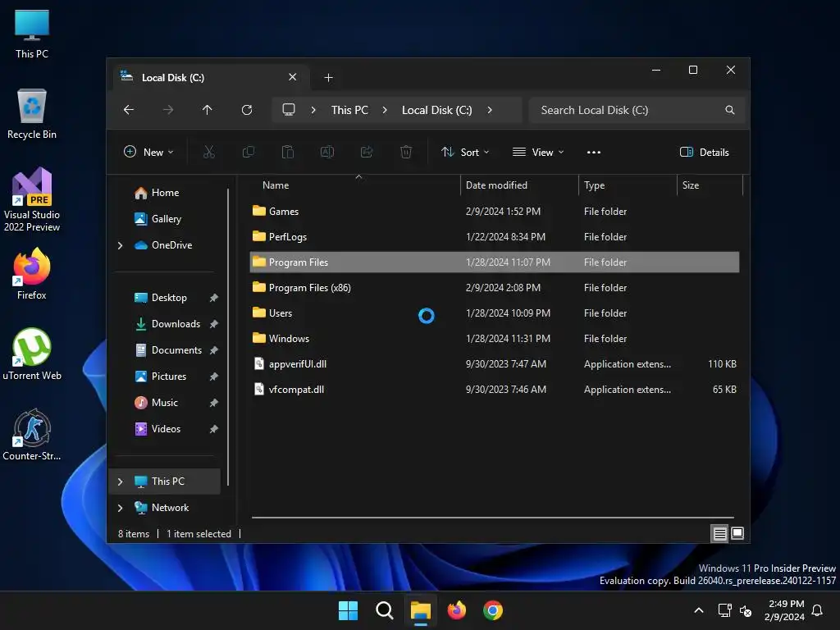The image size is (840, 630).
Task: Select the Games folder
Action: [x=495, y=212]
